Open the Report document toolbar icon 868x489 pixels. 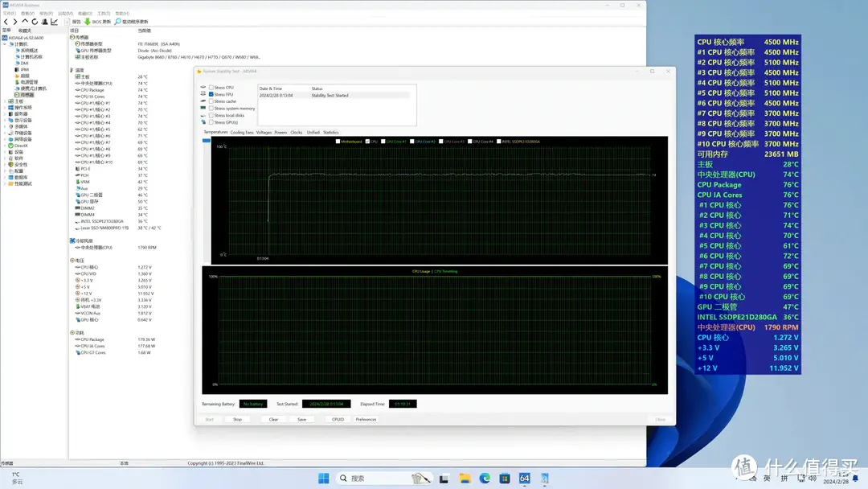[68, 22]
